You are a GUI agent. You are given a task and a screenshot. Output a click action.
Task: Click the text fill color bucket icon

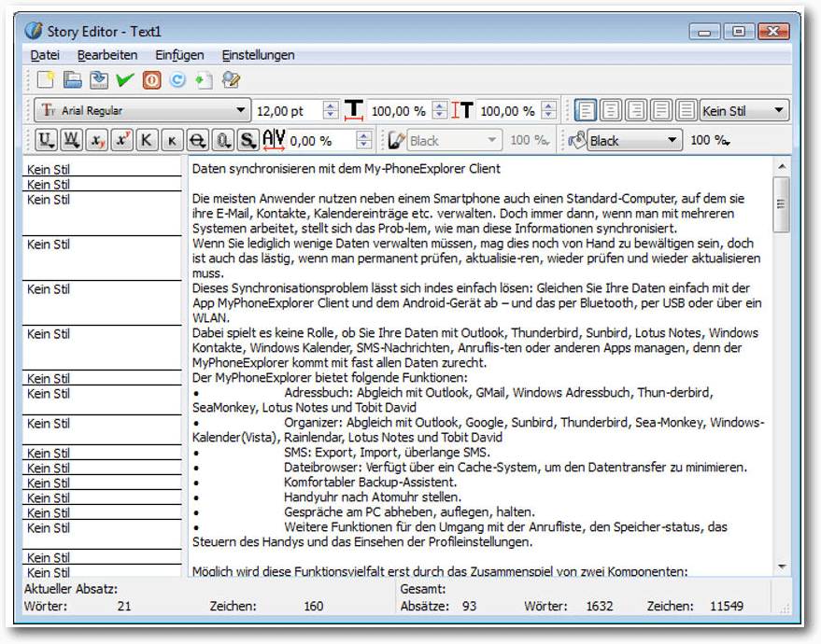click(577, 140)
